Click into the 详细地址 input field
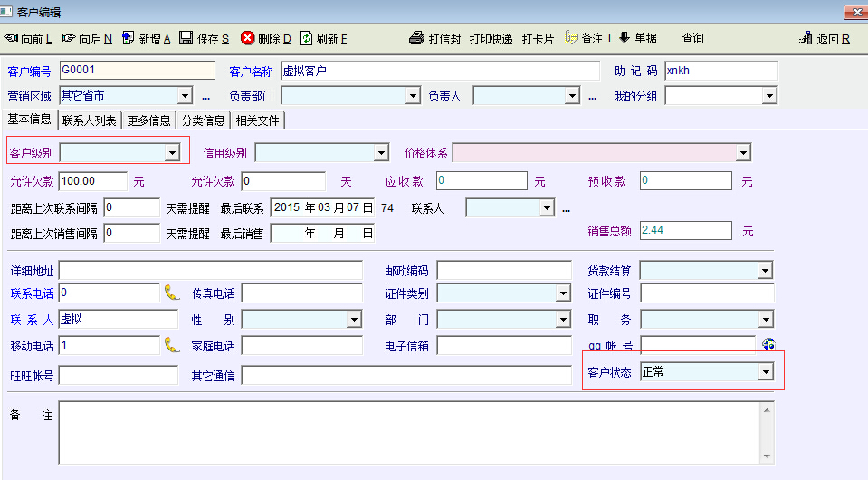 pyautogui.click(x=210, y=270)
